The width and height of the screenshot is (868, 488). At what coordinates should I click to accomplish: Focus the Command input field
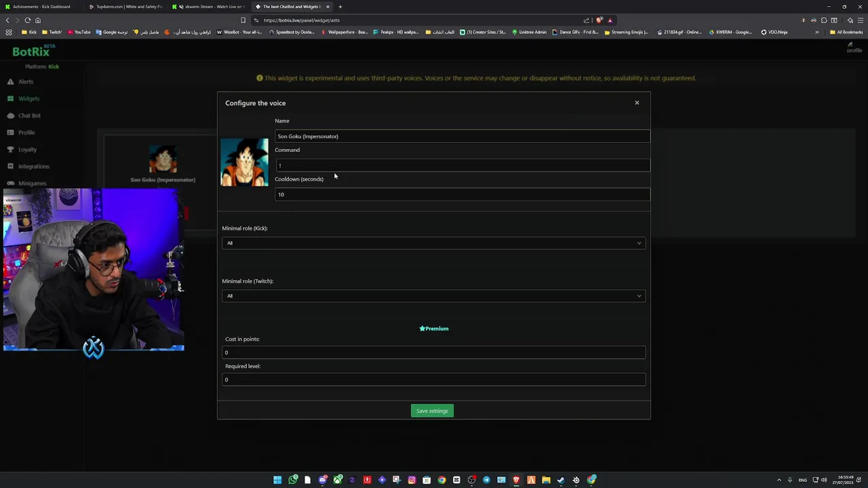coord(462,165)
